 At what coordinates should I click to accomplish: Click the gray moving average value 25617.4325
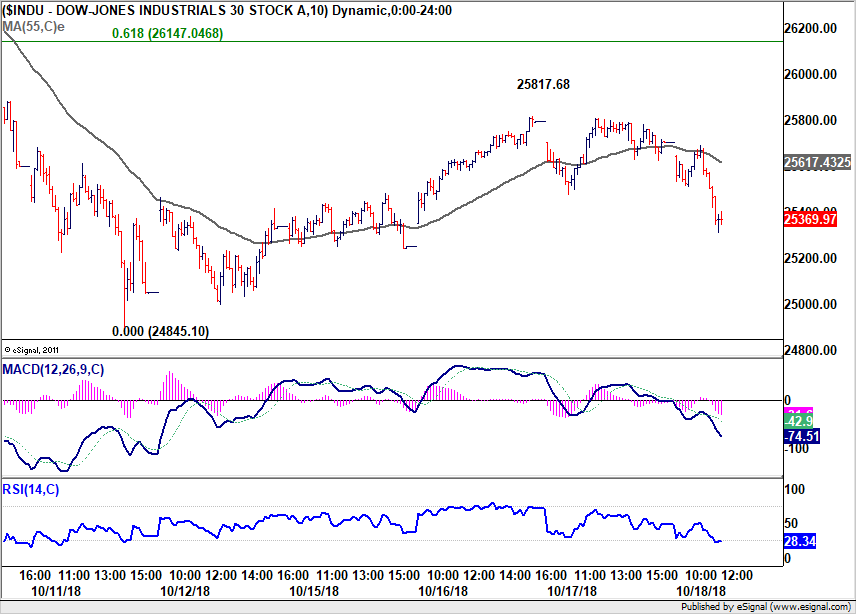point(817,162)
